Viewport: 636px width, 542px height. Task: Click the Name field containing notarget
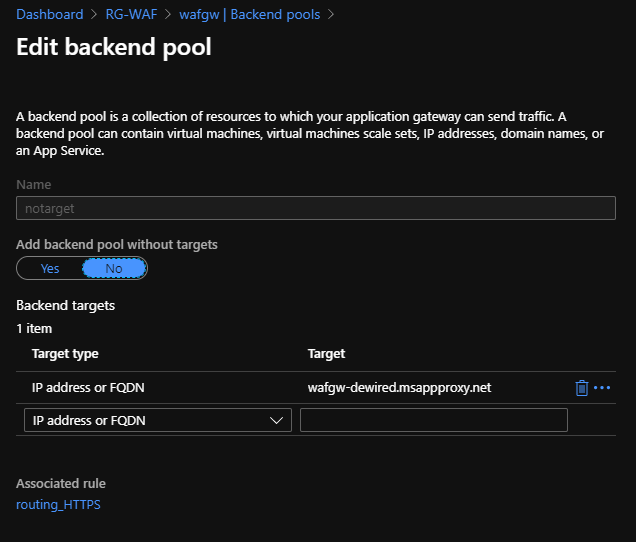315,208
